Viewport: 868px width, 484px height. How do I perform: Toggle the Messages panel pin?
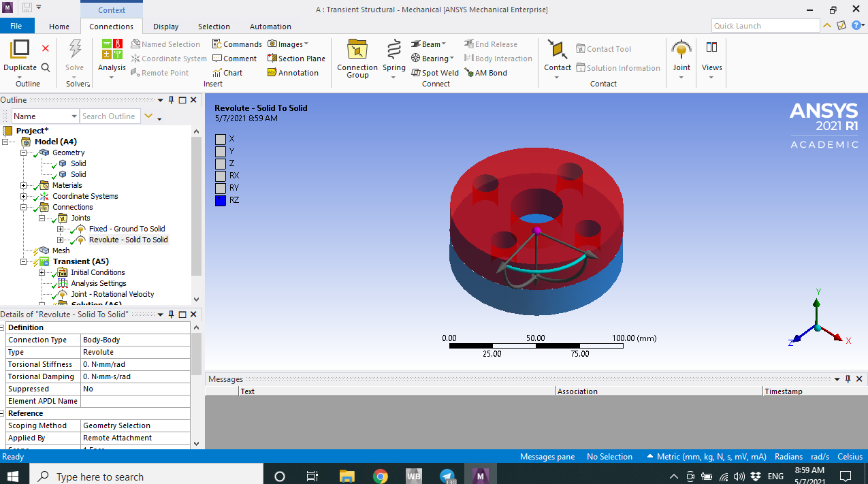pyautogui.click(x=848, y=379)
